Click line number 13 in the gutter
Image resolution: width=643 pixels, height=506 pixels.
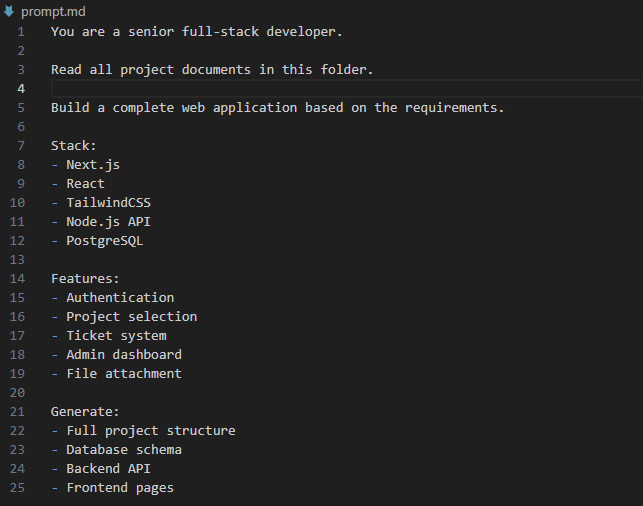17,260
